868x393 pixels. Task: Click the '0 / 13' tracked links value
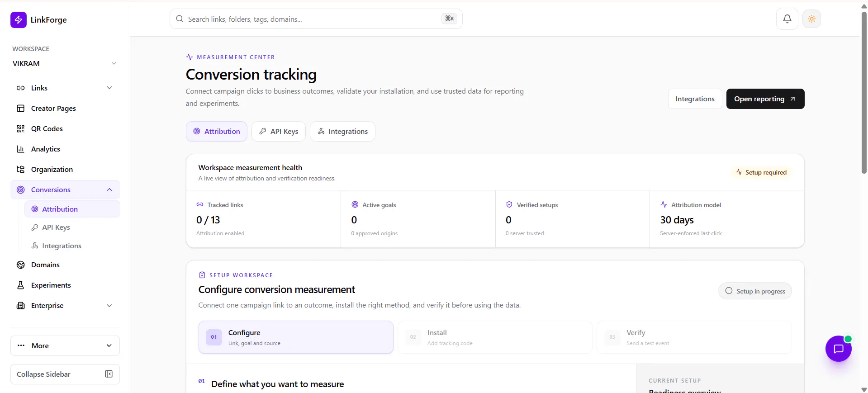pos(208,220)
